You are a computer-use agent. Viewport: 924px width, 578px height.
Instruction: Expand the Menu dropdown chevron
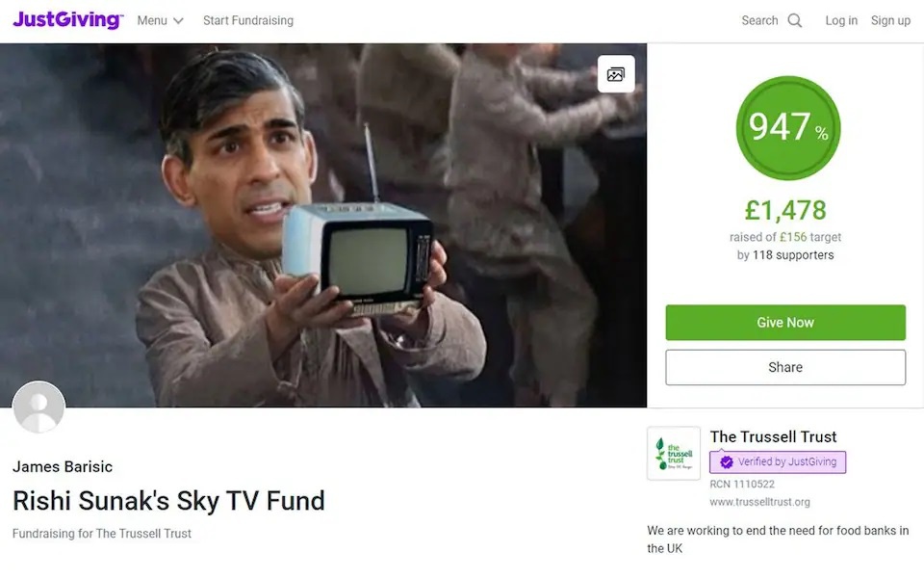[178, 20]
